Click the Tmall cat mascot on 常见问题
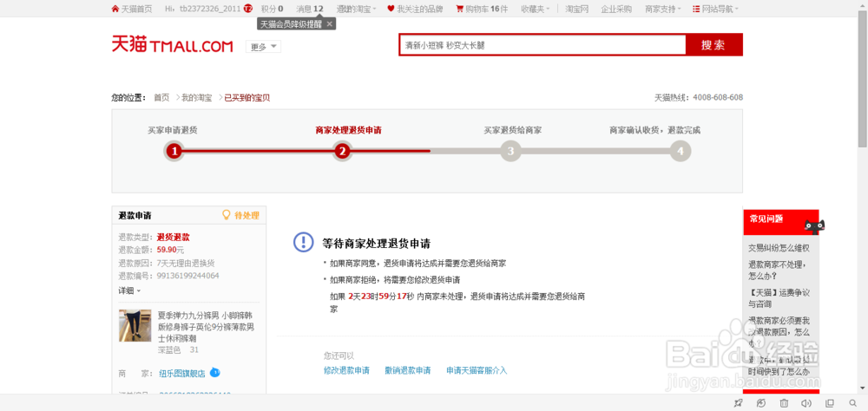This screenshot has height=411, width=868. tap(814, 225)
